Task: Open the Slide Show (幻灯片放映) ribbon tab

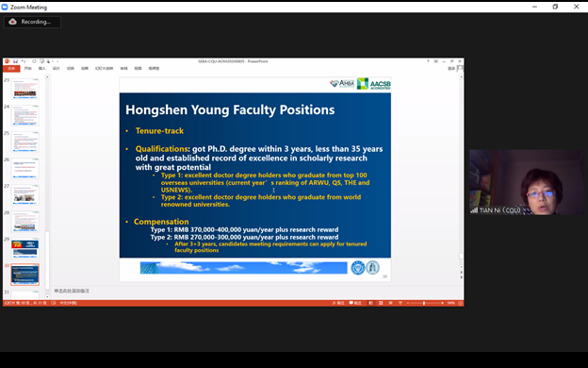Action: point(105,68)
